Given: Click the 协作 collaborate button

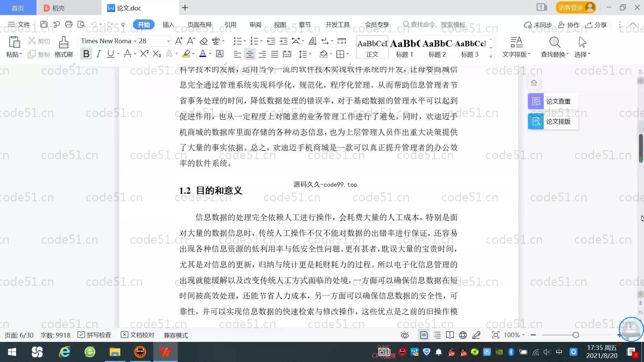Looking at the screenshot, I should (x=569, y=25).
